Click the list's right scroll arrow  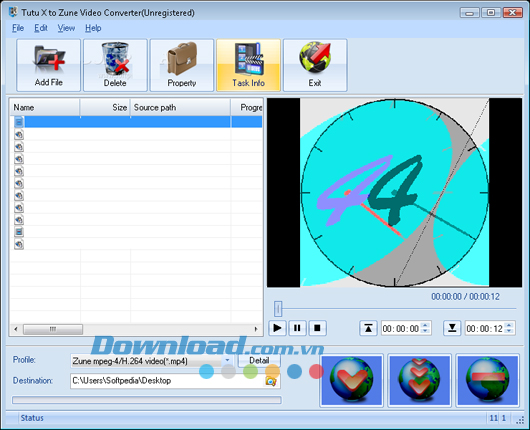click(x=256, y=329)
